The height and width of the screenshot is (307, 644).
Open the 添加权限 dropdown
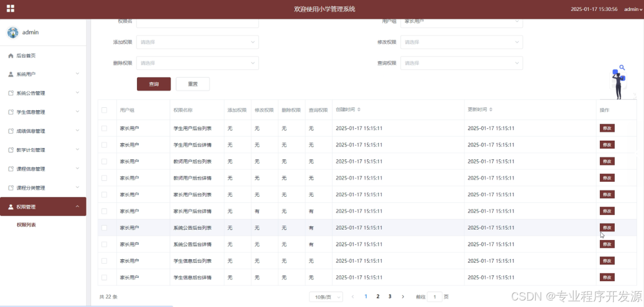tap(197, 42)
